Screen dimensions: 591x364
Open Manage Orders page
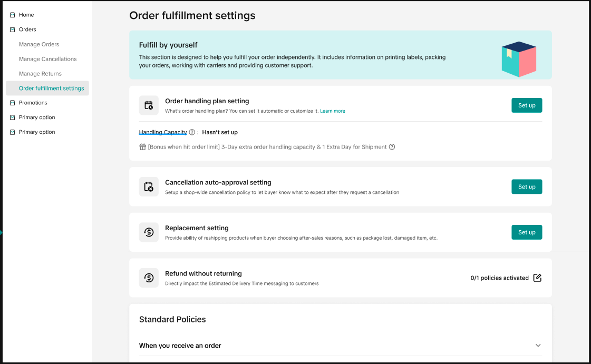pyautogui.click(x=39, y=44)
